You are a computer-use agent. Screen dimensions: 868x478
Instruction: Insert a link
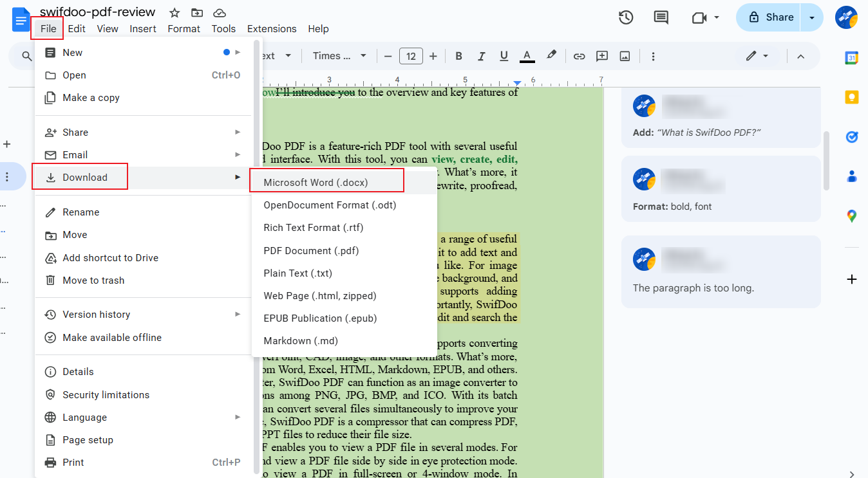(x=579, y=56)
